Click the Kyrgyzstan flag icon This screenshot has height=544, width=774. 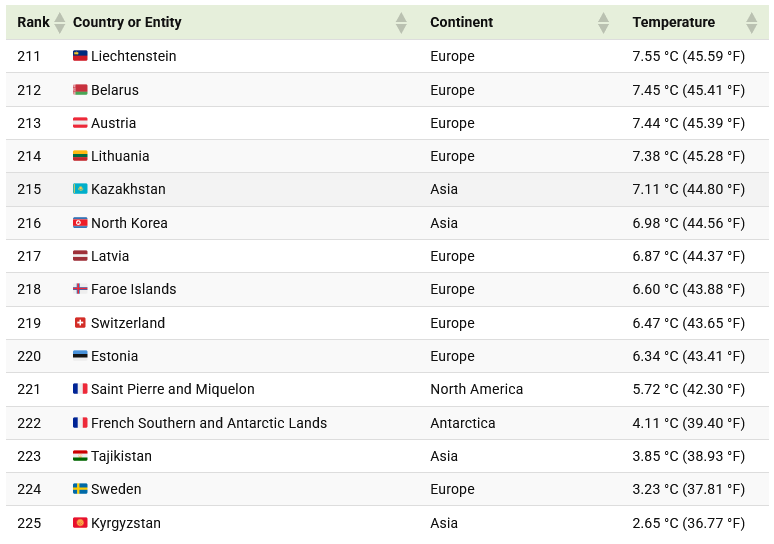80,523
